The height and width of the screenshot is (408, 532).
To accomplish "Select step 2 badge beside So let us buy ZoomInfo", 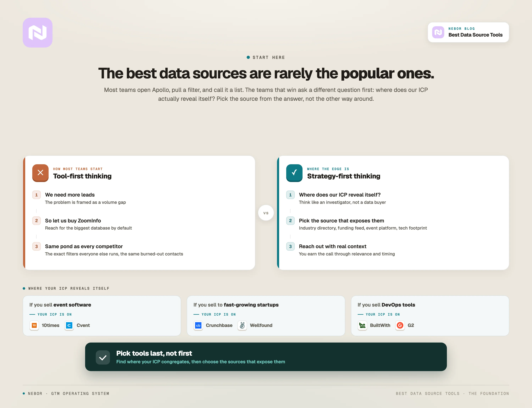I will pyautogui.click(x=36, y=220).
